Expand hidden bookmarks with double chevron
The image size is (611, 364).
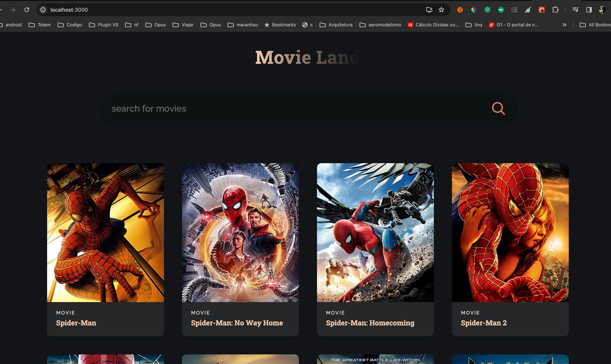(x=564, y=25)
